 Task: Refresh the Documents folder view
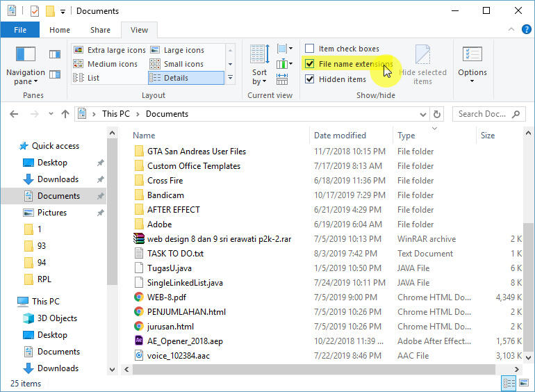[x=437, y=114]
